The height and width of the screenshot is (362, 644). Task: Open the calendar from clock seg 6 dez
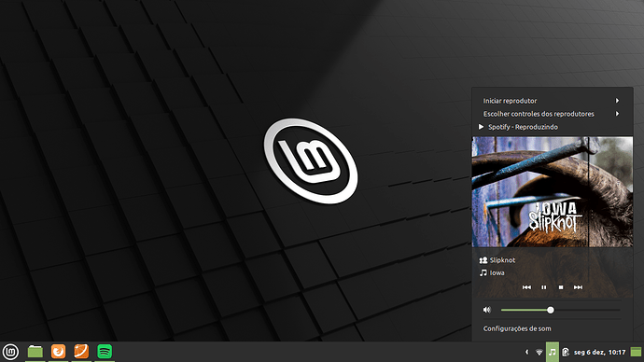(x=599, y=352)
